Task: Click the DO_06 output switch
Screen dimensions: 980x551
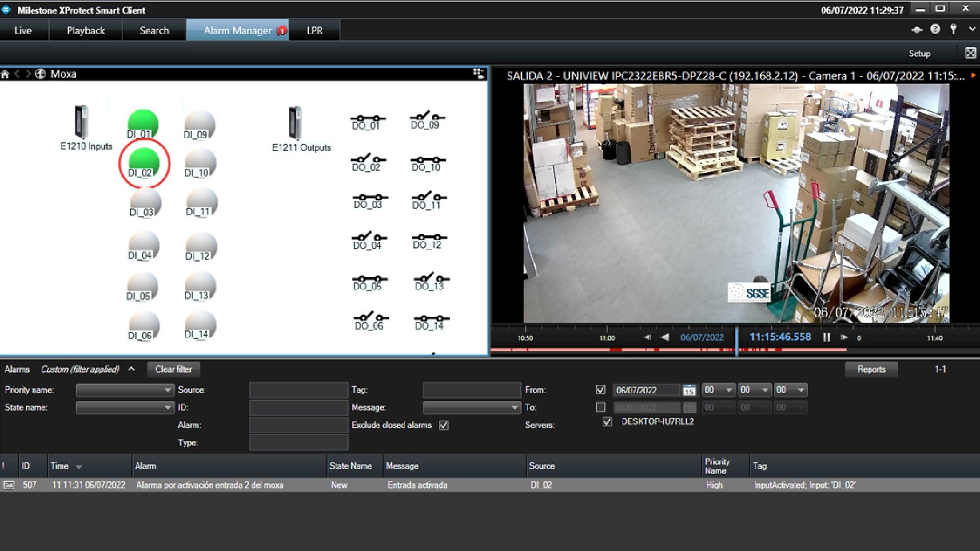Action: (x=371, y=321)
